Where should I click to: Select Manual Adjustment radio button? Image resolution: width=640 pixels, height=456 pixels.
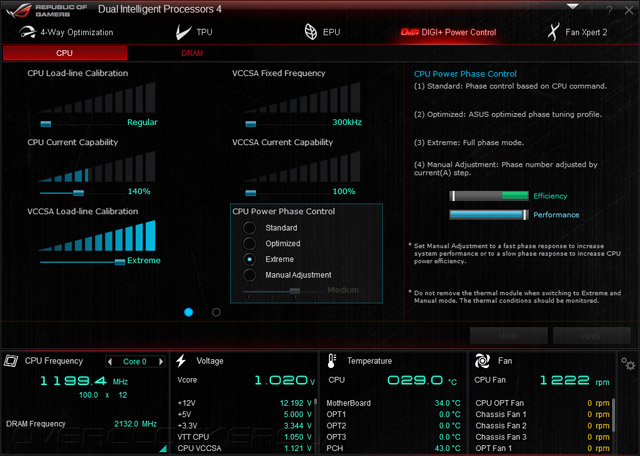(249, 275)
